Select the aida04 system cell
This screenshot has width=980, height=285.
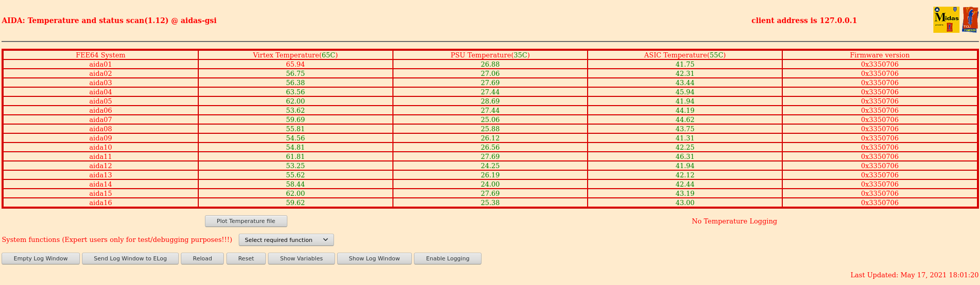pyautogui.click(x=100, y=92)
